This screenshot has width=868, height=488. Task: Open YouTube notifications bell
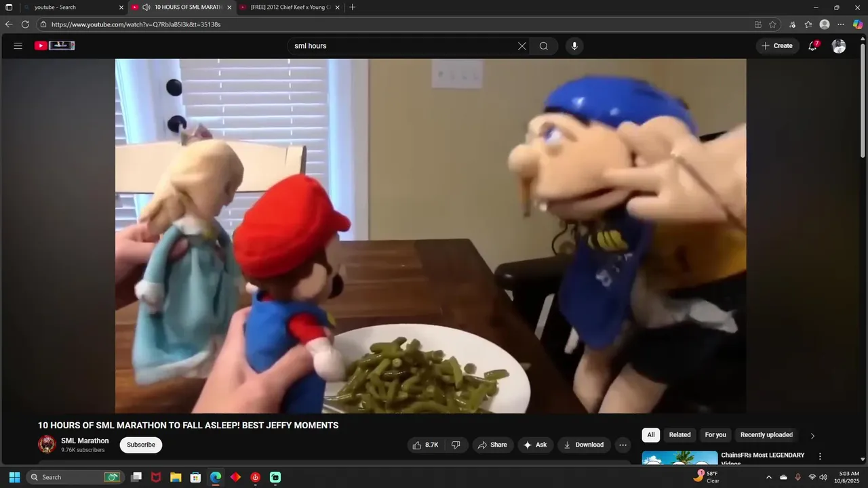(812, 46)
